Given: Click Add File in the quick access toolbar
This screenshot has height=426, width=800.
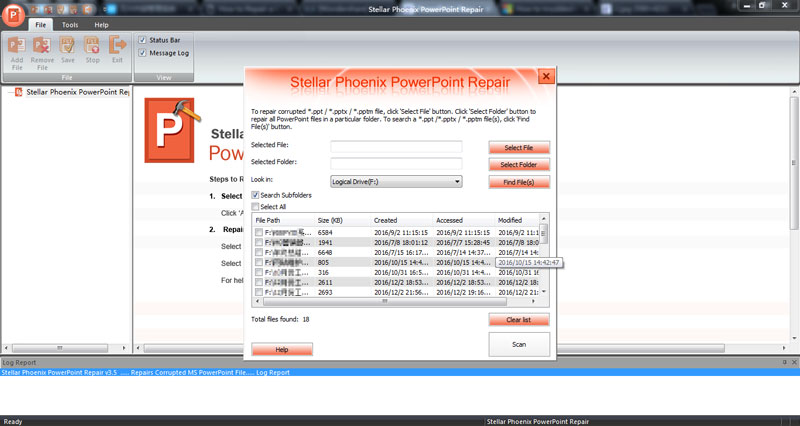Looking at the screenshot, I should tap(35, 9).
